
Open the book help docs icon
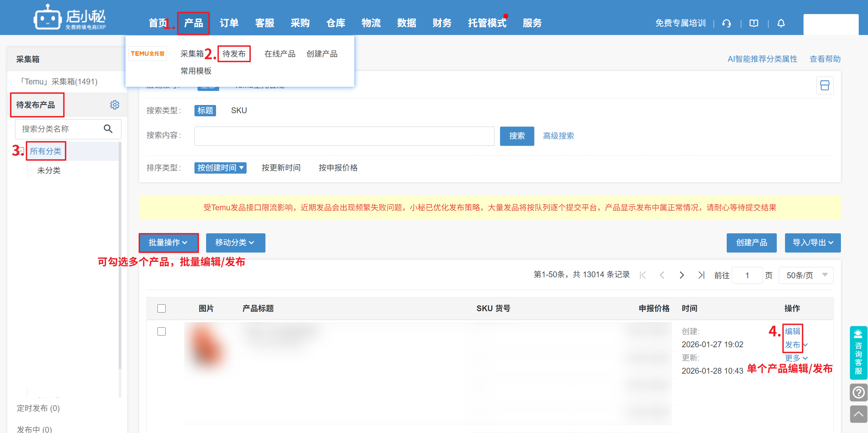(754, 23)
